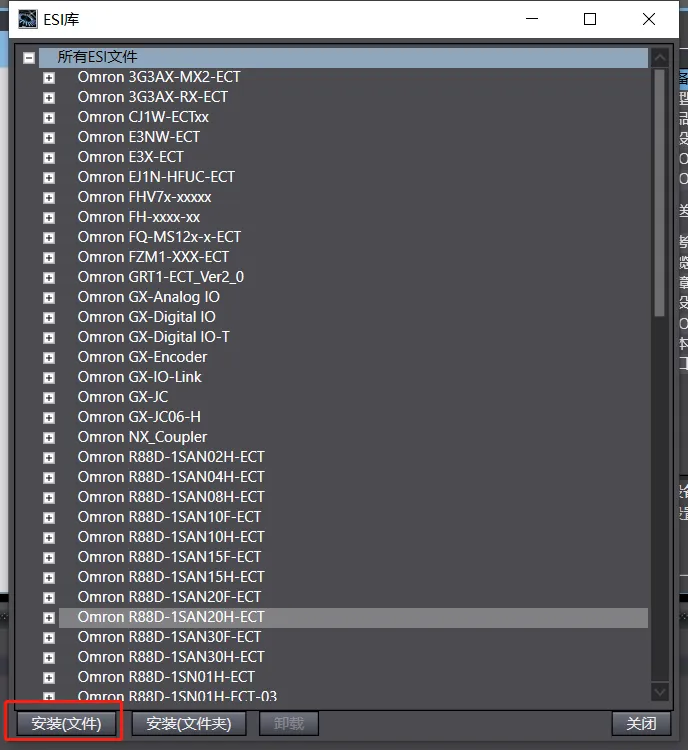Select Omron R88D-1SAN30F-ECT entry

coord(169,637)
